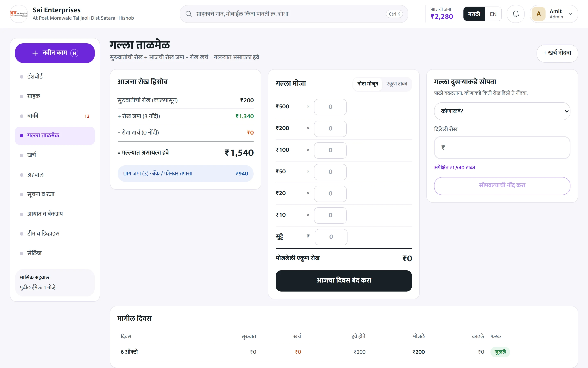588x368 pixels.
Task: Open खर्च in the sidebar
Action: point(55,155)
